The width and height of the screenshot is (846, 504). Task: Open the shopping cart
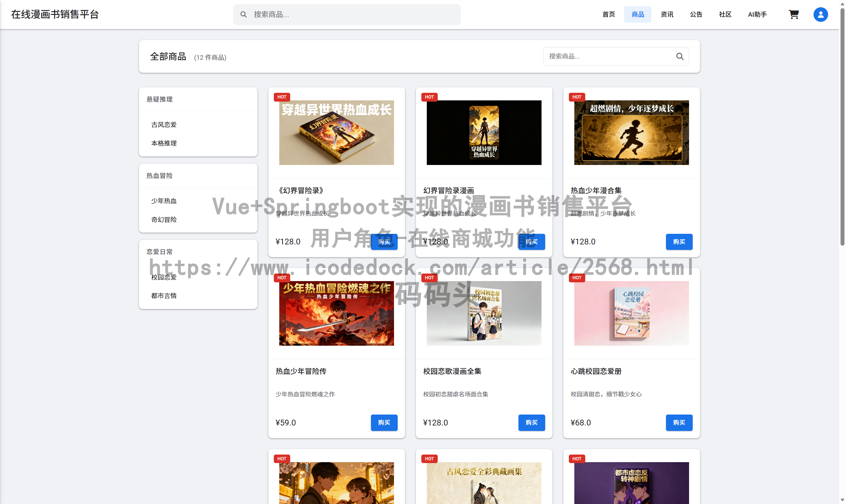pos(794,14)
